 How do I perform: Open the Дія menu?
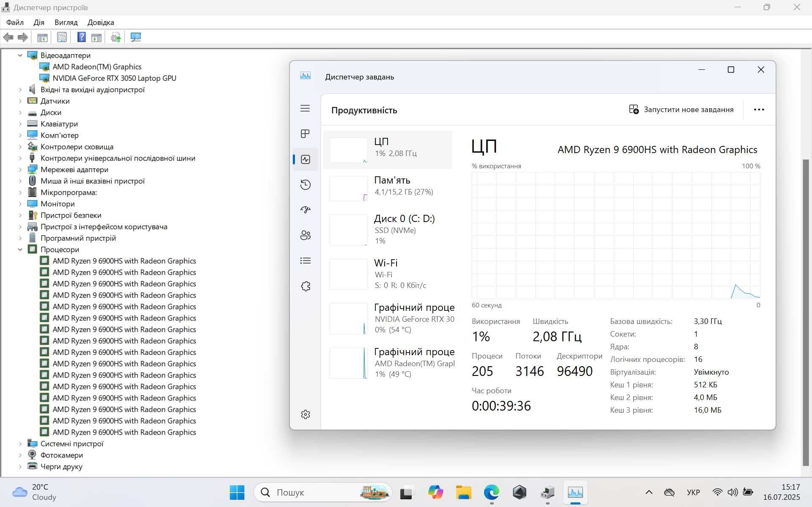[x=39, y=22]
